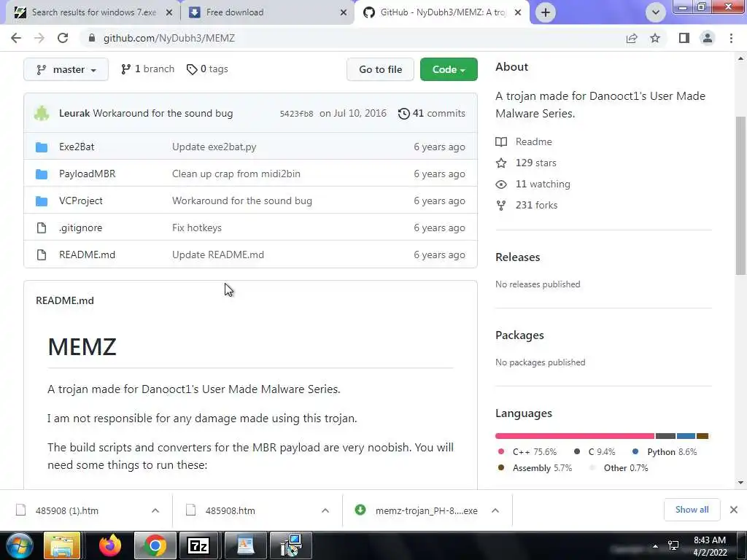This screenshot has height=560, width=747.
Task: Open the Windows Start menu
Action: pyautogui.click(x=20, y=545)
